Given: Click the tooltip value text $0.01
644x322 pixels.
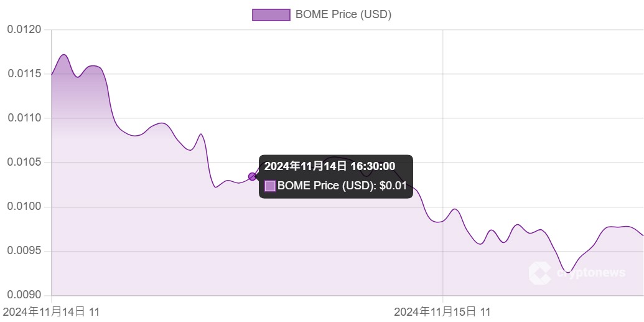Looking at the screenshot, I should point(393,186).
